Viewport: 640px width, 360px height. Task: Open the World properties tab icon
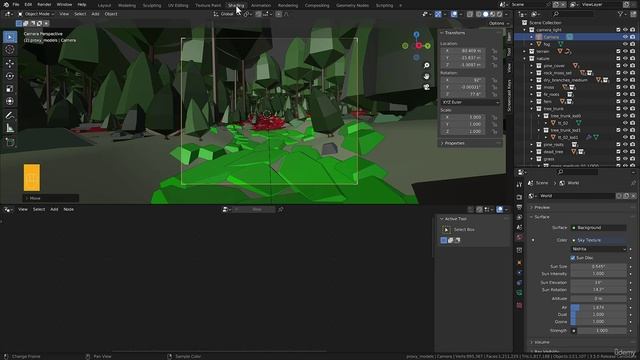(x=519, y=238)
